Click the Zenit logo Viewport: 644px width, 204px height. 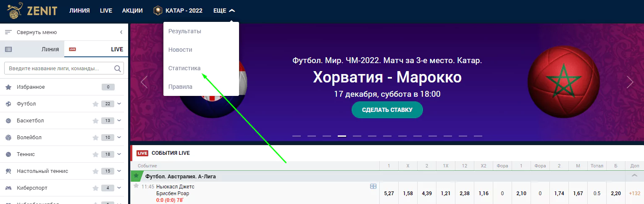32,11
